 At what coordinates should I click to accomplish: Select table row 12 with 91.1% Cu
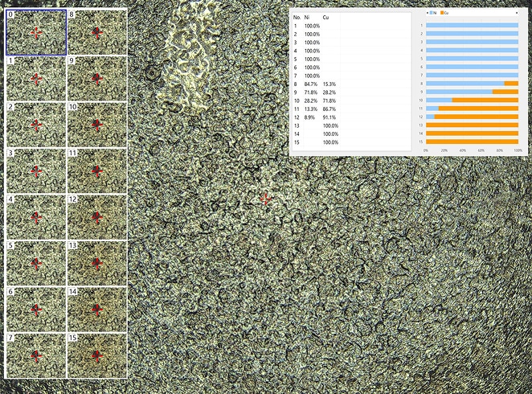[313, 117]
